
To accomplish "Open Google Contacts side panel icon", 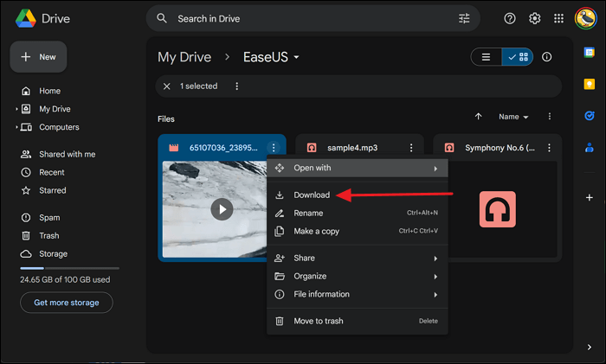I will tap(589, 147).
